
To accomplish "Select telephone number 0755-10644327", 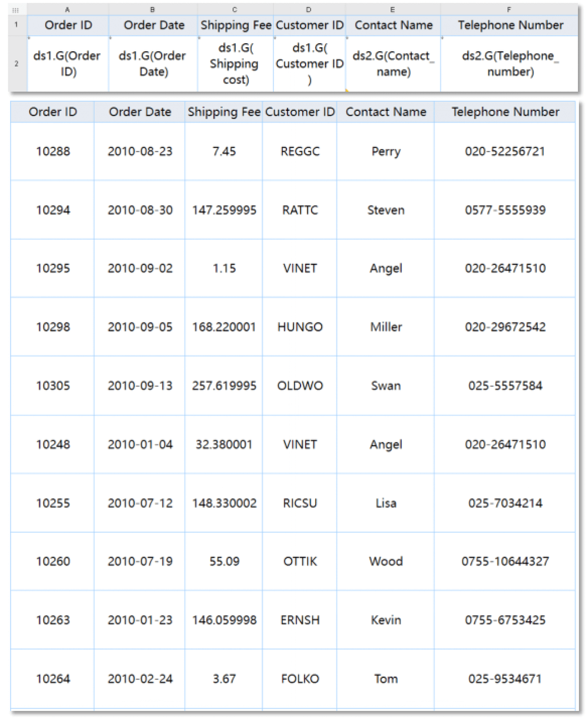I will pos(505,561).
